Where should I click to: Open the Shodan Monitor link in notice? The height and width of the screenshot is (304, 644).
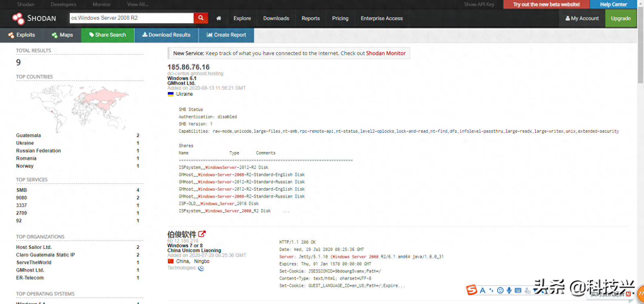[386, 53]
